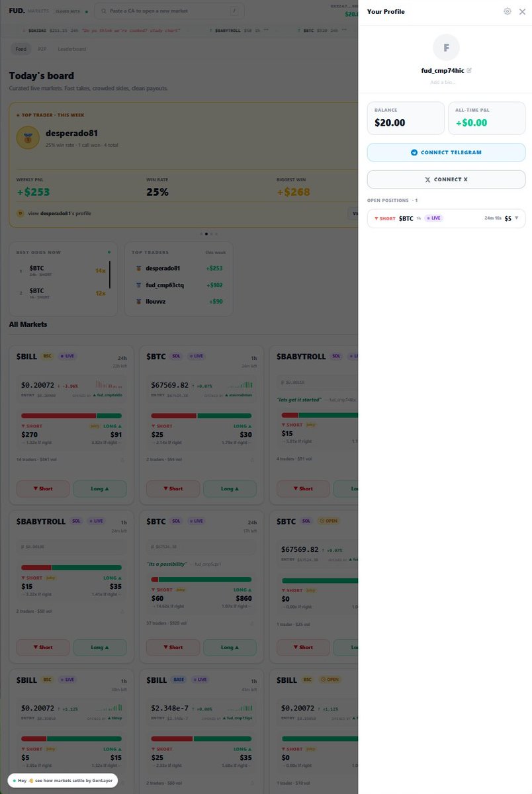Click price sparkline on $BILL 24h card
532x794 pixels.
(109, 384)
